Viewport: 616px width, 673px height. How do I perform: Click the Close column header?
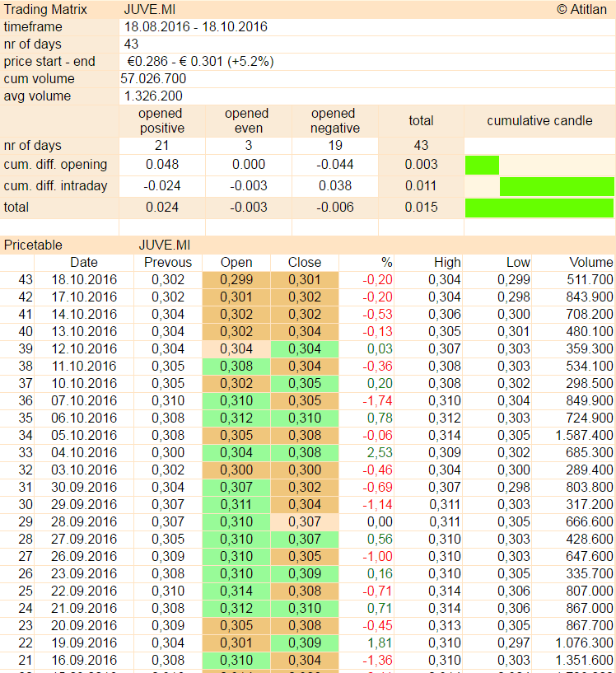pyautogui.click(x=305, y=262)
